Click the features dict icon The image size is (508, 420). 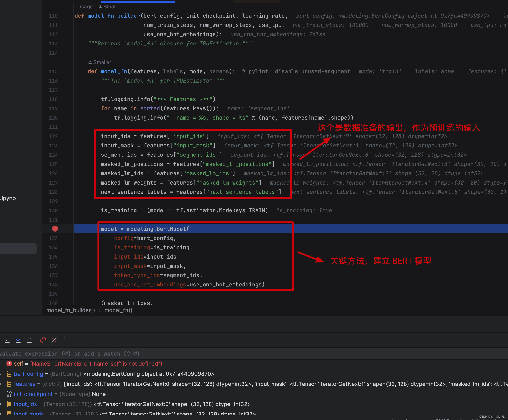[x=9, y=384]
